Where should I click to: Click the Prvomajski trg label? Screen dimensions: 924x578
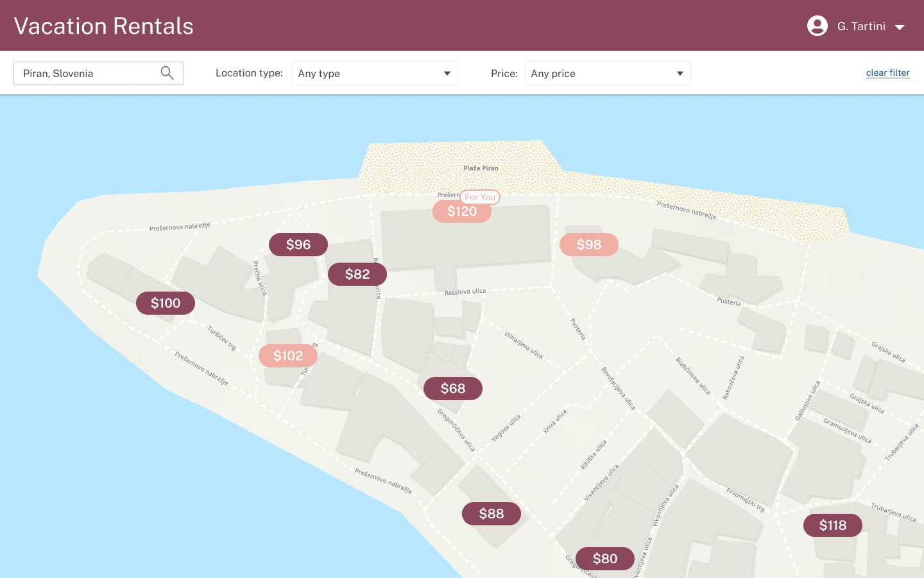(746, 500)
